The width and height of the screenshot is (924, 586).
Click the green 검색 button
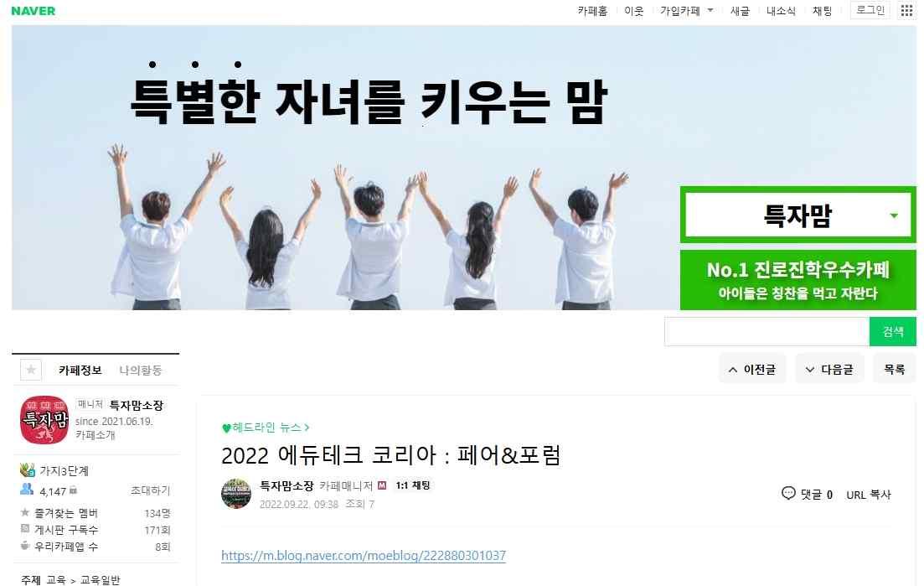coord(892,331)
